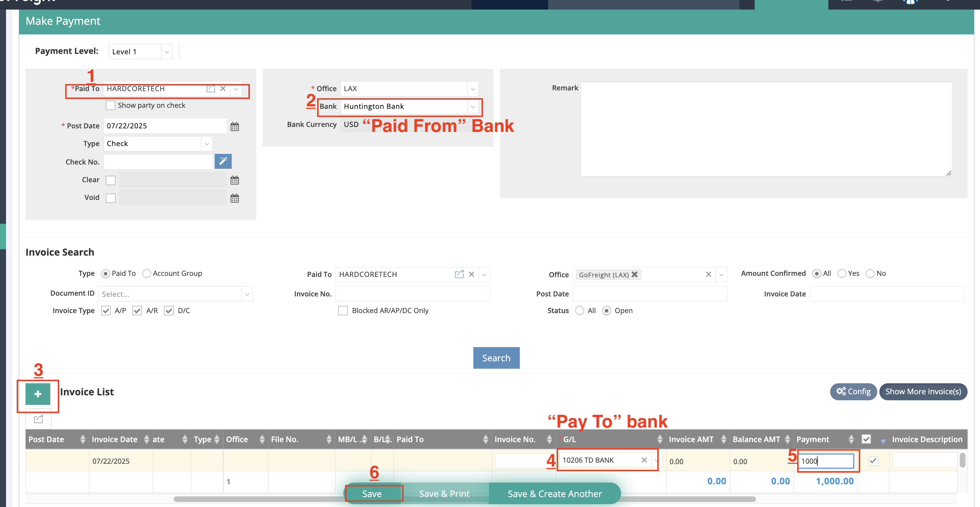Image resolution: width=980 pixels, height=507 pixels.
Task: Add a new invoice row with the green plus icon
Action: [38, 394]
